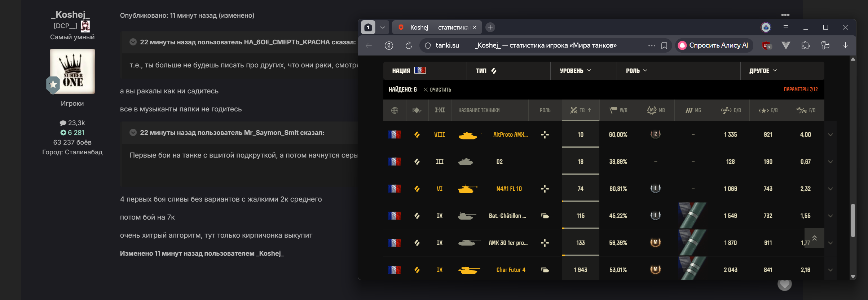Open the browser profile avatar icon
Screen dimensions: 868x300
coord(766,27)
